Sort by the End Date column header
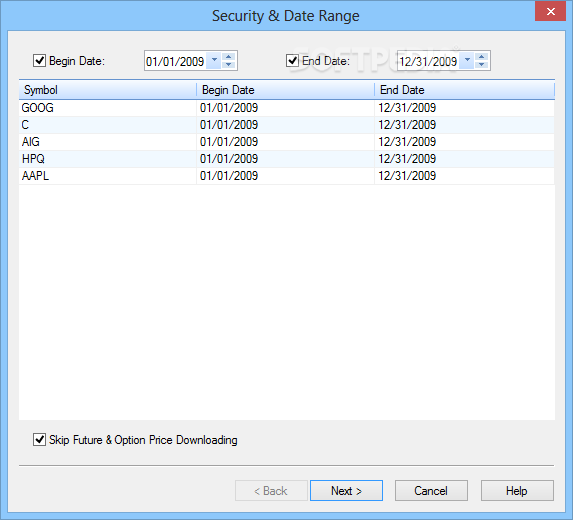Viewport: 573px width, 520px height. [x=464, y=90]
